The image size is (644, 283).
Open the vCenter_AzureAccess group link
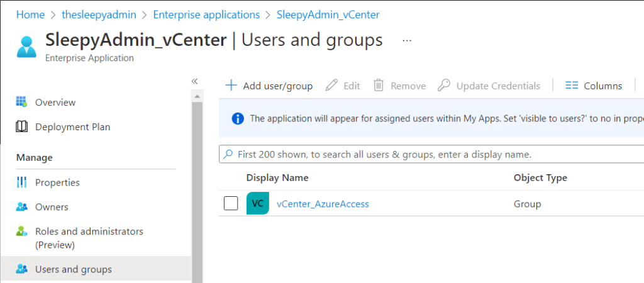323,204
